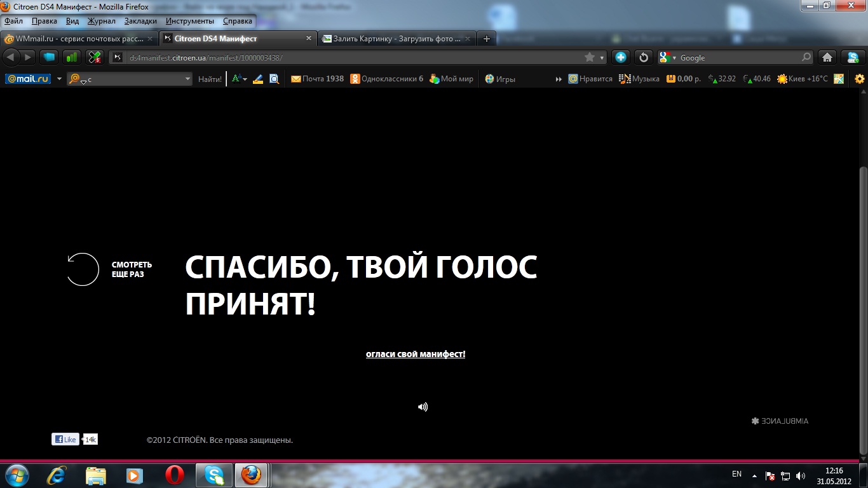Viewport: 868px width, 488px height.
Task: Open Музыка from the toolbar
Action: point(639,79)
